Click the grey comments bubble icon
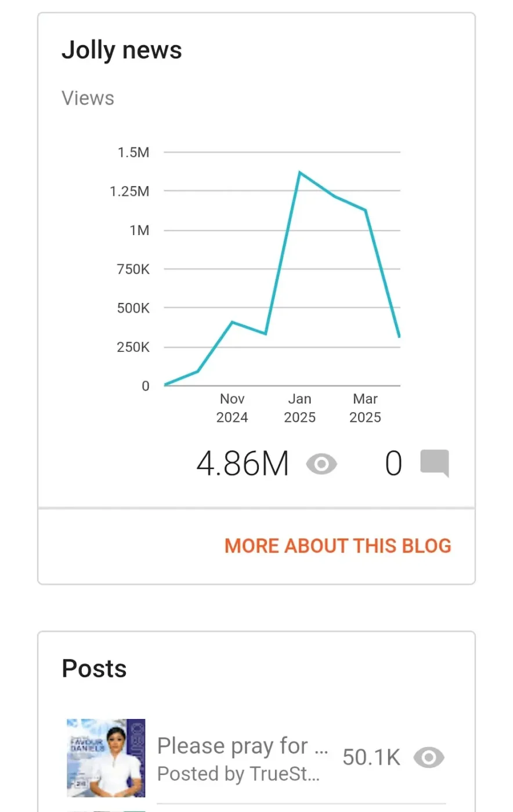Viewport: 513px width, 812px height. coord(435,463)
